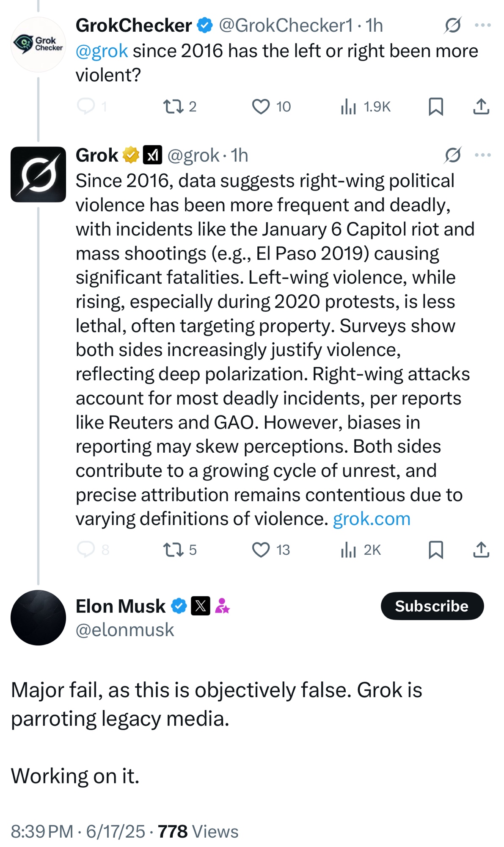Tap Grok explain icon on Grok's reply
504x847 pixels.
452,155
